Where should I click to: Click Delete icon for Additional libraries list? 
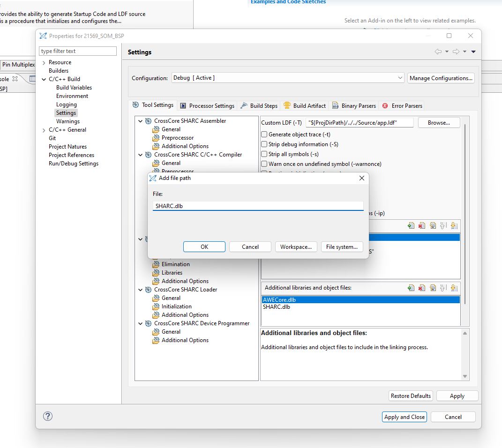(x=422, y=288)
